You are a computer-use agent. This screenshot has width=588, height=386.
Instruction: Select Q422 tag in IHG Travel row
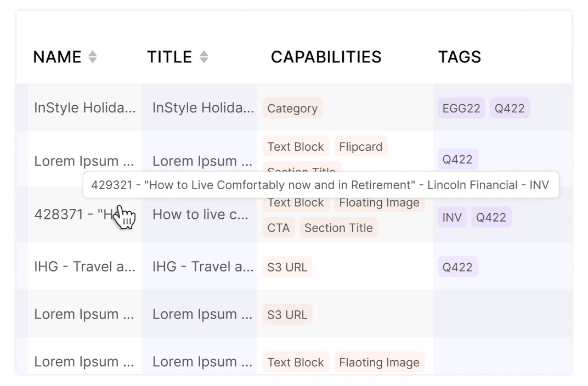point(457,267)
